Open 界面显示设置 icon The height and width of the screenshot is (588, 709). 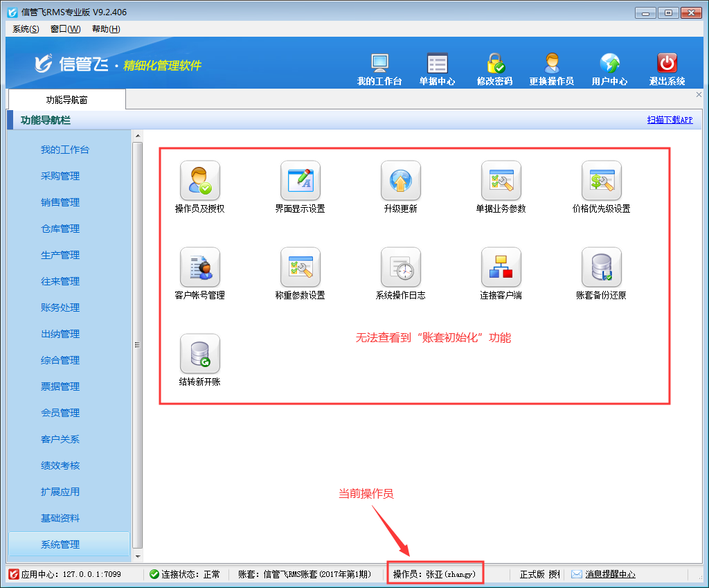(300, 181)
